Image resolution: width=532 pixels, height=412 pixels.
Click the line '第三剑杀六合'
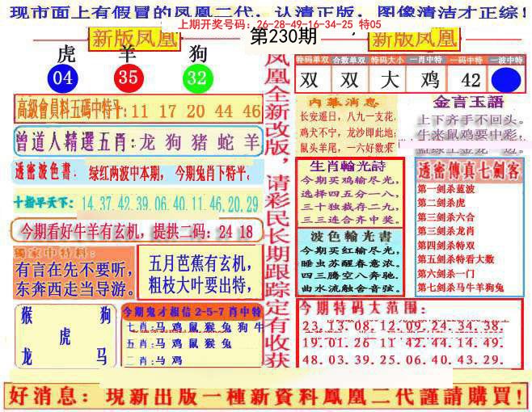[x=445, y=217]
